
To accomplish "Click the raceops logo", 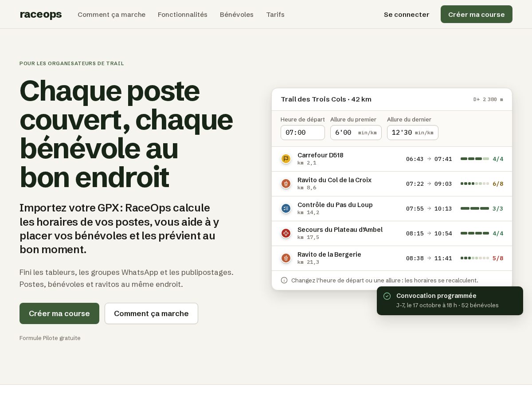I will [41, 15].
